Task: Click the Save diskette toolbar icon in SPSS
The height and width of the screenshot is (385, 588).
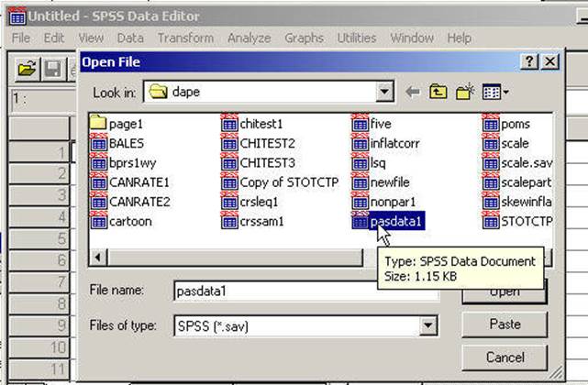Action: 53,69
